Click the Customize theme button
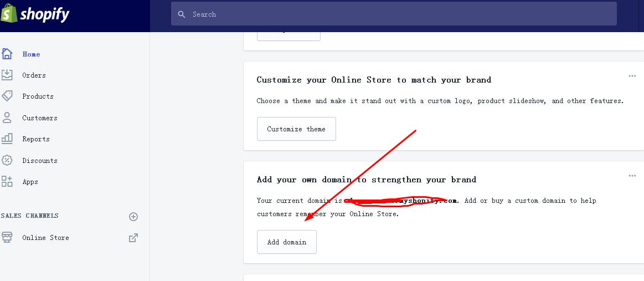The height and width of the screenshot is (281, 644). 297,129
